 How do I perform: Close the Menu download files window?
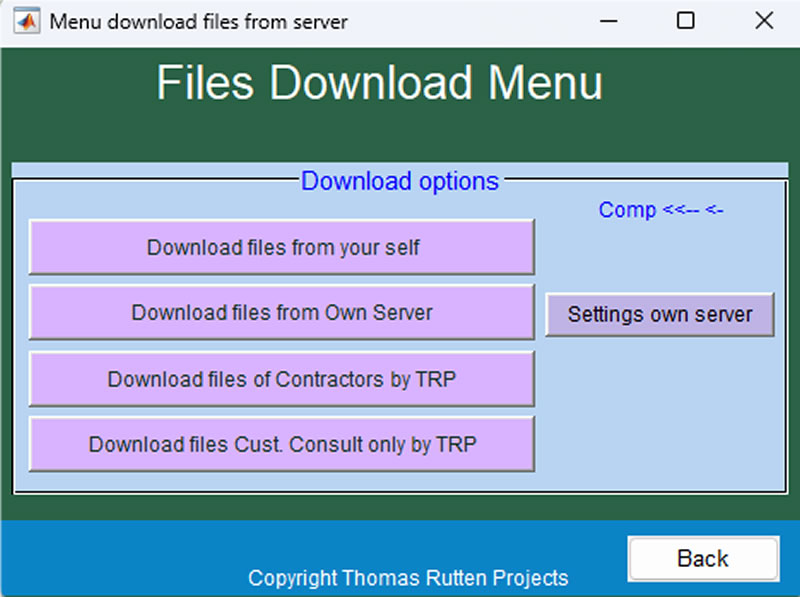[x=763, y=21]
